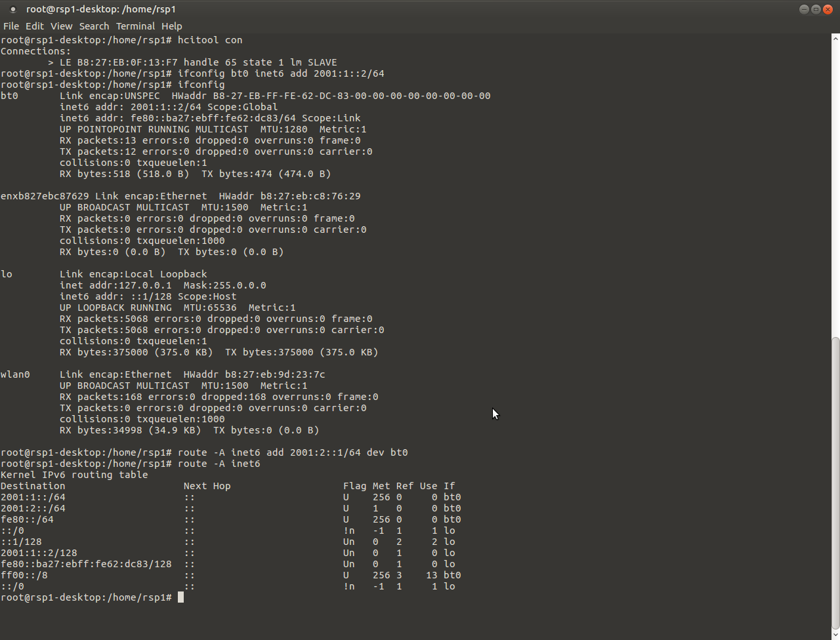This screenshot has height=640, width=840.
Task: Open the View menu
Action: (61, 26)
